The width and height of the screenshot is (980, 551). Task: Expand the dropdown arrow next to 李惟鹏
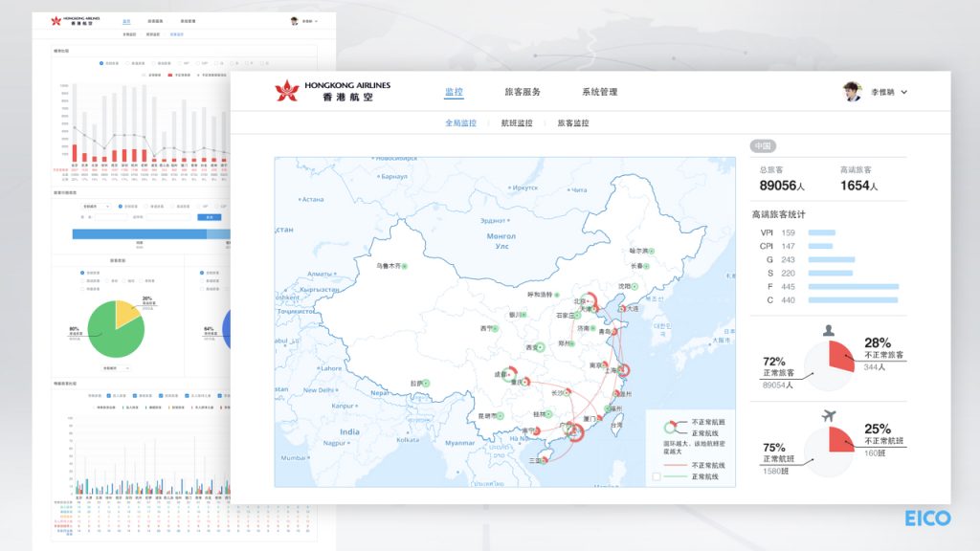[x=904, y=92]
